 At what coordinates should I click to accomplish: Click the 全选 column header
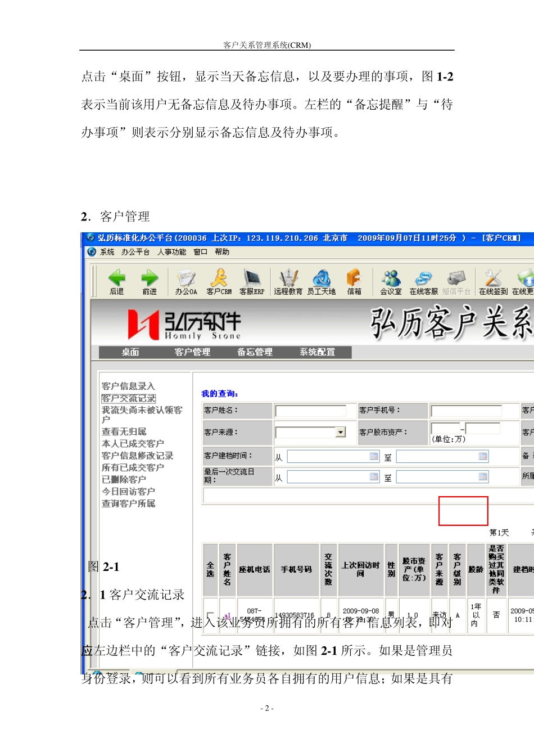pyautogui.click(x=210, y=570)
